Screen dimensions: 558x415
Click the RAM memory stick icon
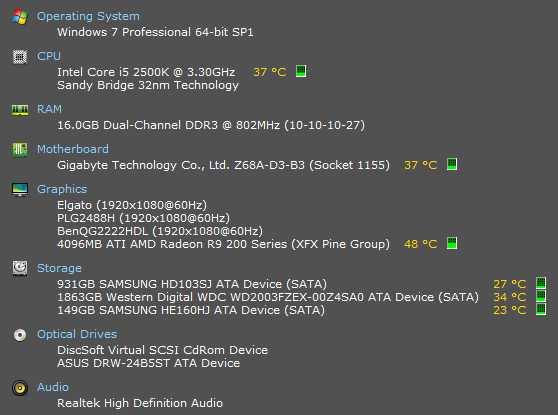coord(20,110)
